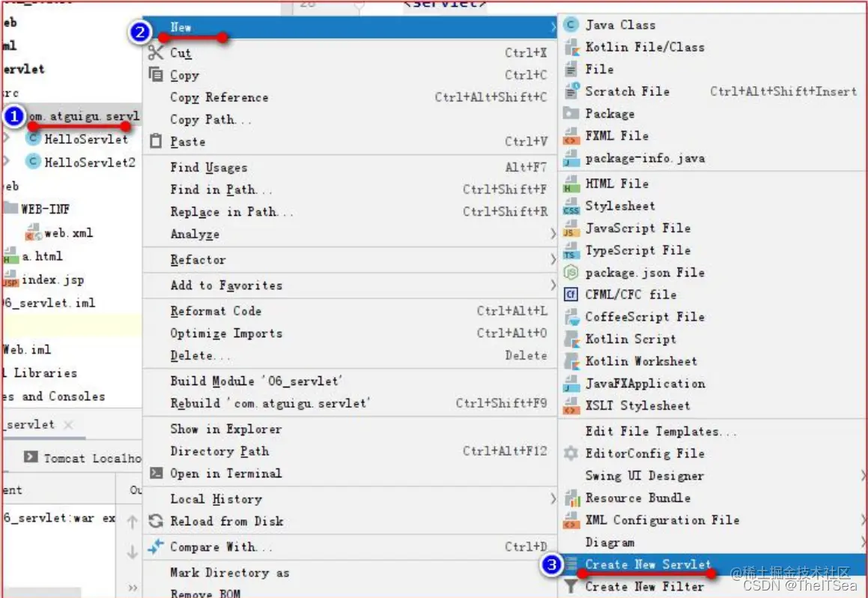Click the JavaFXApplication icon
Screen dimensions: 868x598
(571, 383)
